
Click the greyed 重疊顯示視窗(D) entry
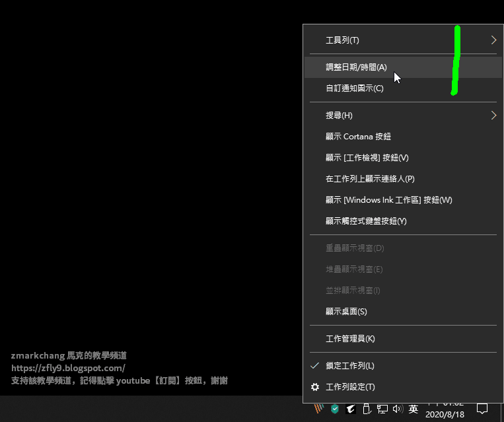click(403, 248)
